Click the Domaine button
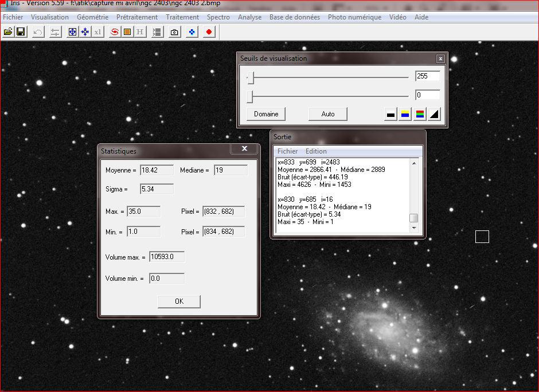 click(x=266, y=114)
